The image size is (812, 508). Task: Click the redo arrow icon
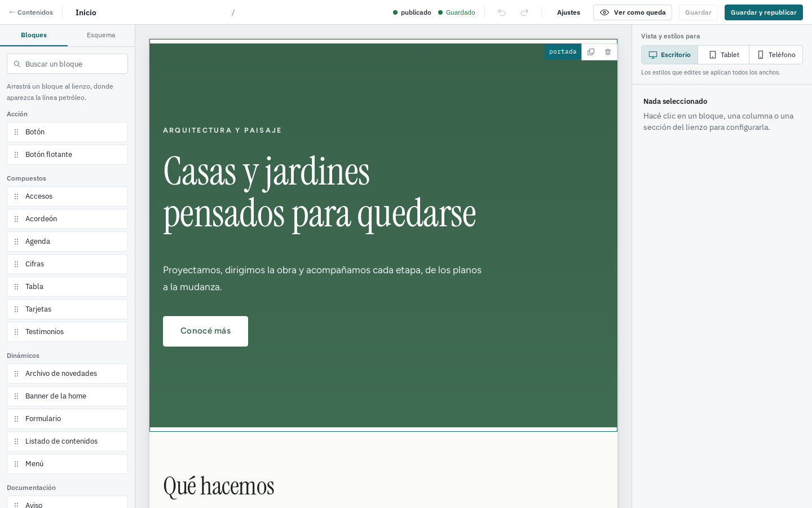(524, 12)
